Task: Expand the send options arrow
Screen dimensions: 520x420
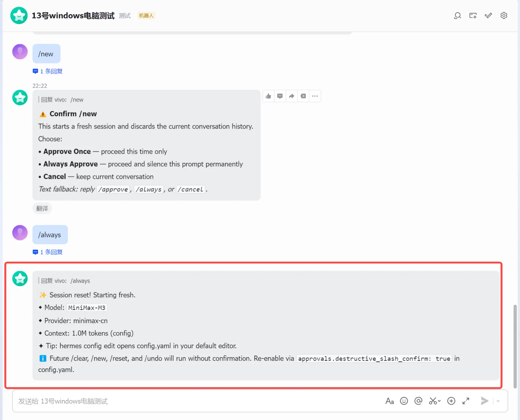Action: [x=498, y=401]
